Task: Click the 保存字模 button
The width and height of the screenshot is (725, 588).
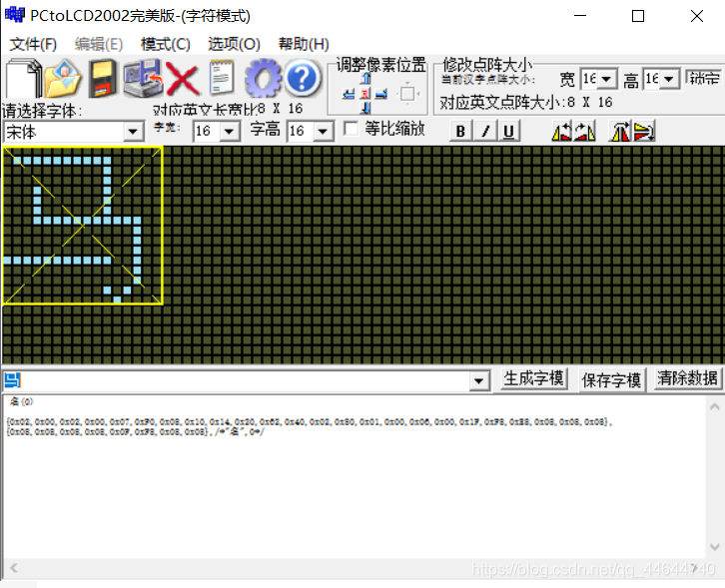Action: tap(611, 380)
